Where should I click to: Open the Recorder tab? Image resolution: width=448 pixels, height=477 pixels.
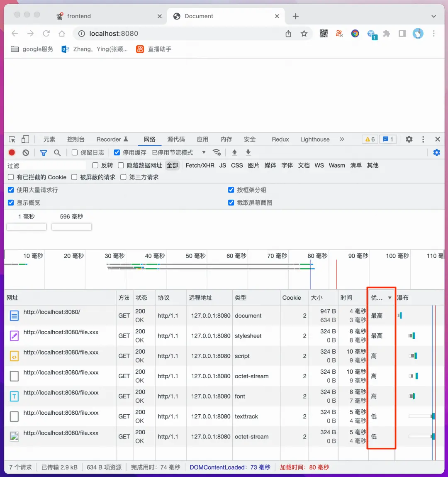click(112, 139)
